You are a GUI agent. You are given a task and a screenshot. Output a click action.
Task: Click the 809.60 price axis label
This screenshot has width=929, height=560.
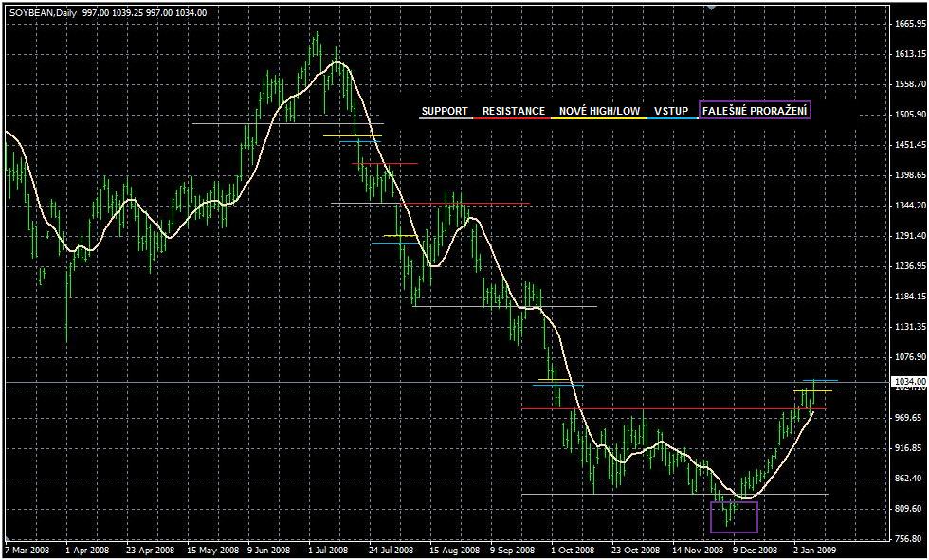pyautogui.click(x=910, y=509)
